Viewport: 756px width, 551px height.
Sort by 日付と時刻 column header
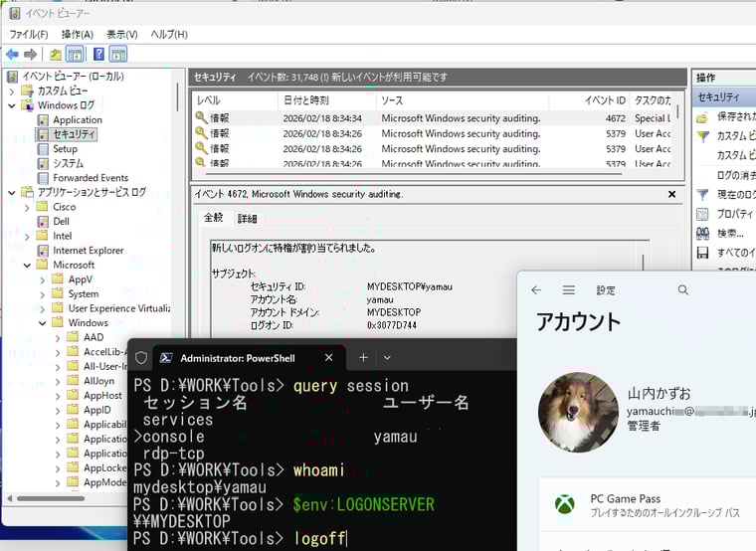point(327,100)
